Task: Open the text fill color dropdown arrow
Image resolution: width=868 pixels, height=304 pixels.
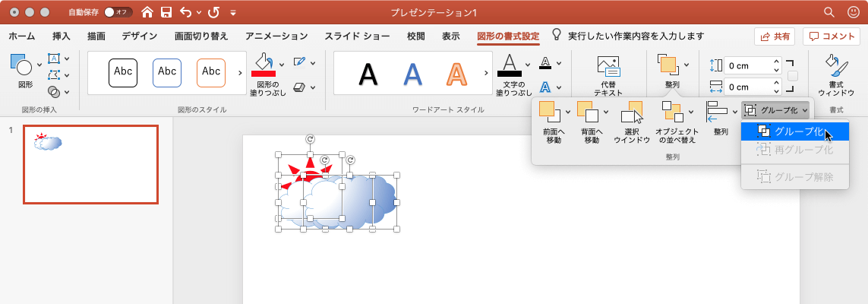Action: click(528, 65)
